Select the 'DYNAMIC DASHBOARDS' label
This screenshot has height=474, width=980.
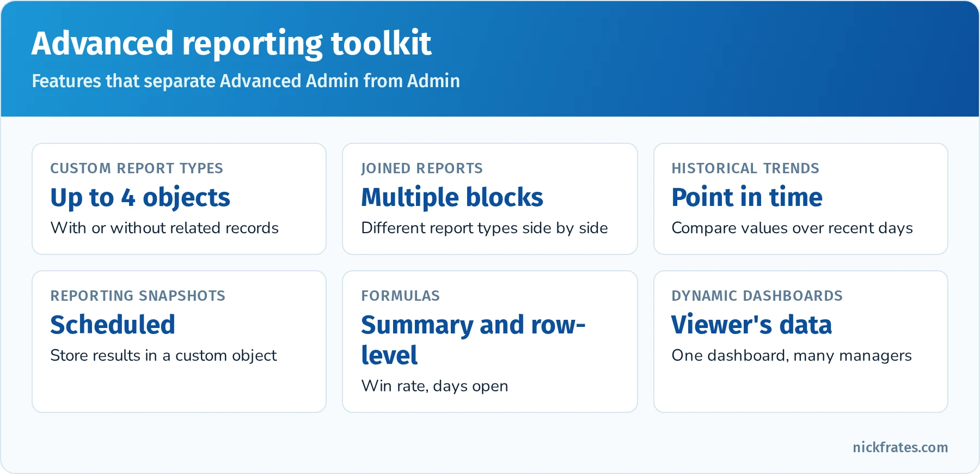click(x=757, y=296)
